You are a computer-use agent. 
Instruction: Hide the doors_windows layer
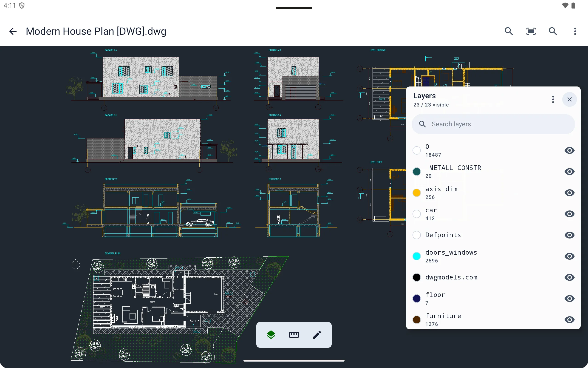click(x=569, y=256)
